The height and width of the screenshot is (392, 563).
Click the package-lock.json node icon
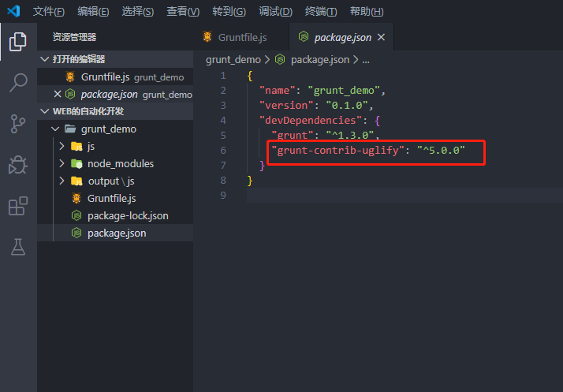click(76, 215)
